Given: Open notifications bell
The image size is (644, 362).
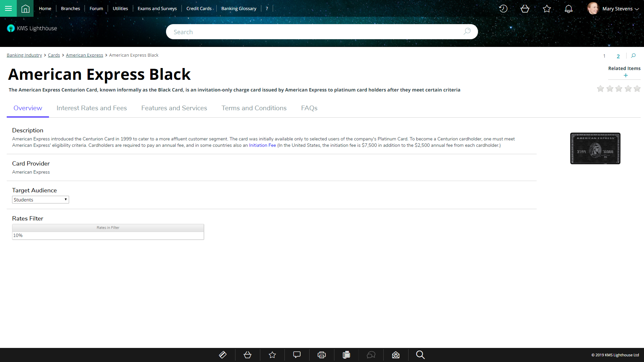Looking at the screenshot, I should pyautogui.click(x=569, y=9).
